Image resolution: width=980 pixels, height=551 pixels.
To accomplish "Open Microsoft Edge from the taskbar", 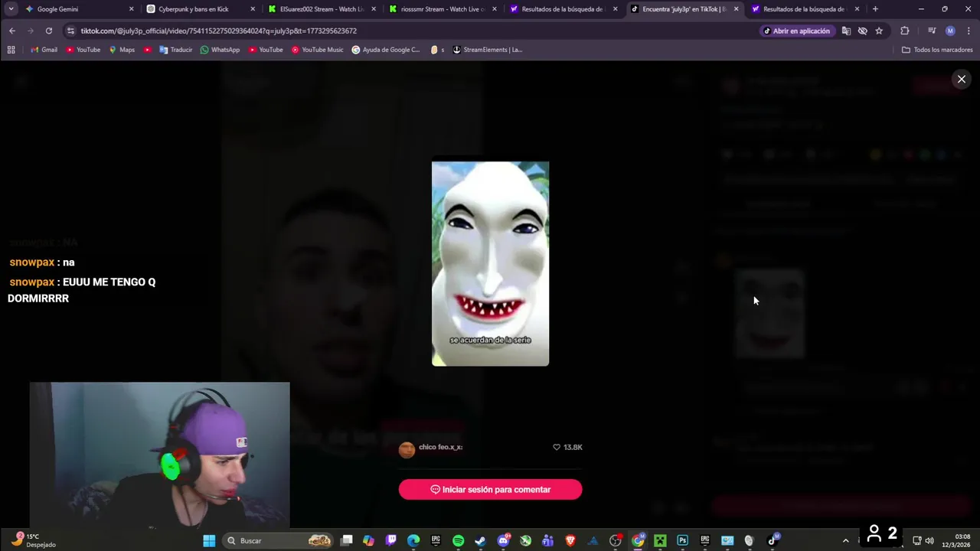I will pyautogui.click(x=413, y=540).
